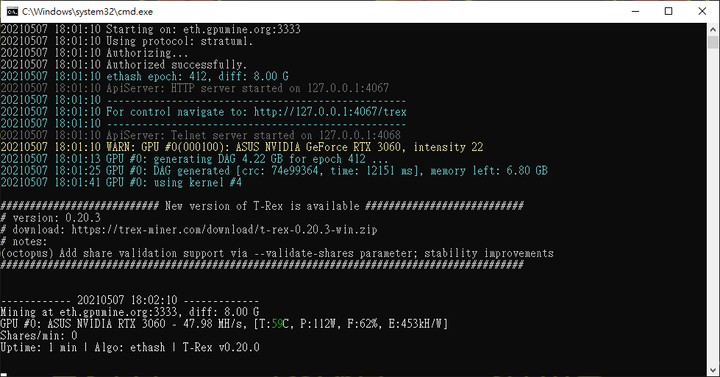Click the '# notes:' line
The image size is (720, 377).
click(24, 241)
